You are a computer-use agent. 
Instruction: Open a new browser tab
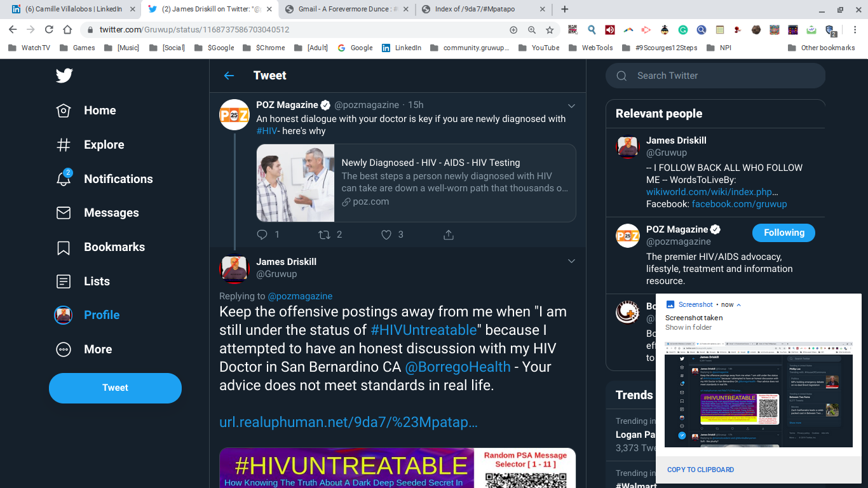[x=565, y=10]
